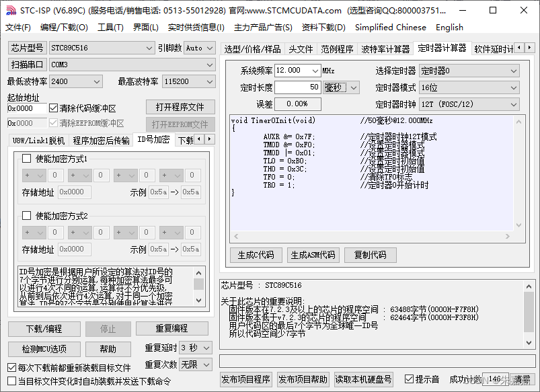The image size is (540, 392).
Task: Open 引脚数 Auto dropdown
Action: [200, 48]
